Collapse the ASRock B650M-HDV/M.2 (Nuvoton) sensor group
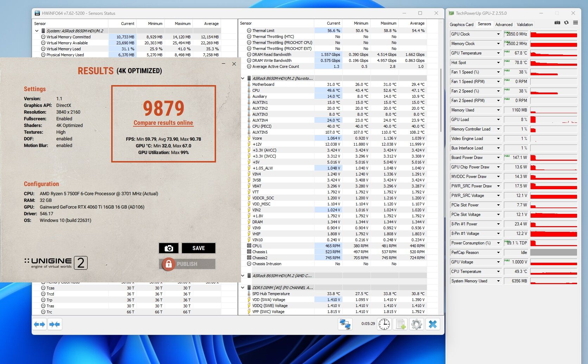Viewport: 588px width, 364px height. [242, 78]
